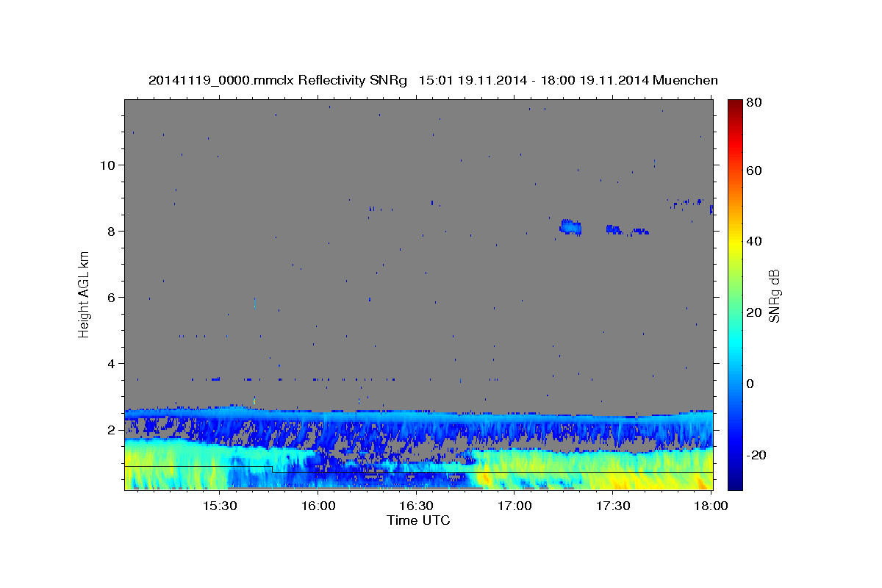882x588 pixels.
Task: Click the dark blue bottom of the colorbar
Action: [735, 481]
